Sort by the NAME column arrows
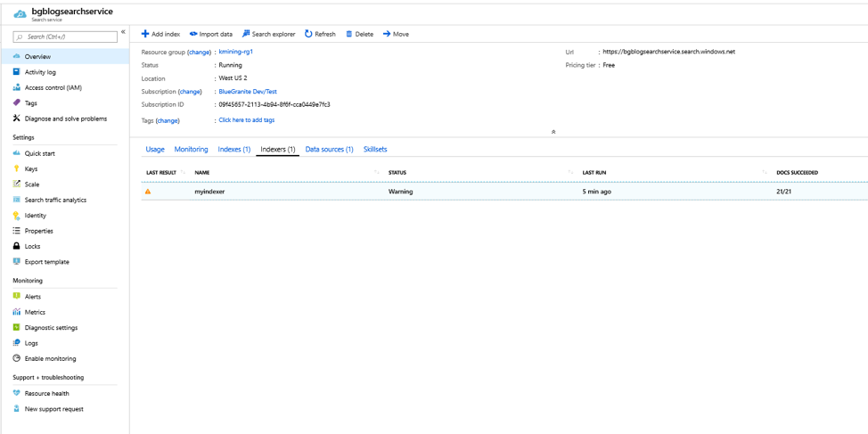 click(x=377, y=173)
